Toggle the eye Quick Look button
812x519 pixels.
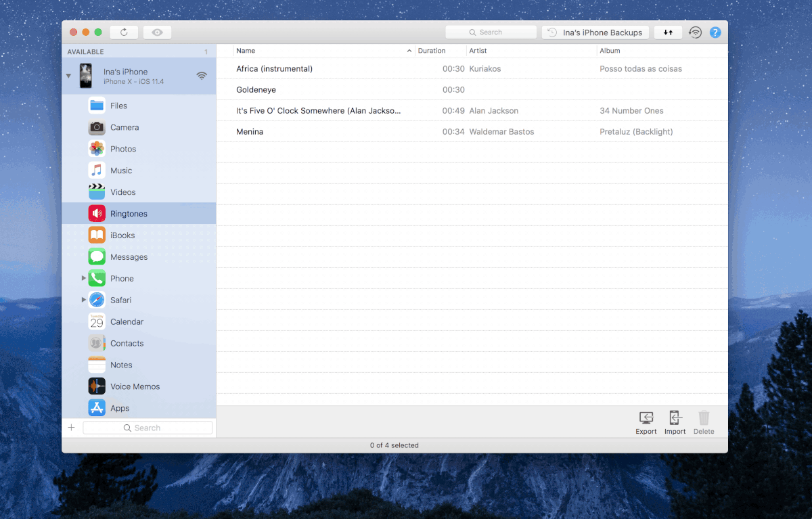(158, 32)
